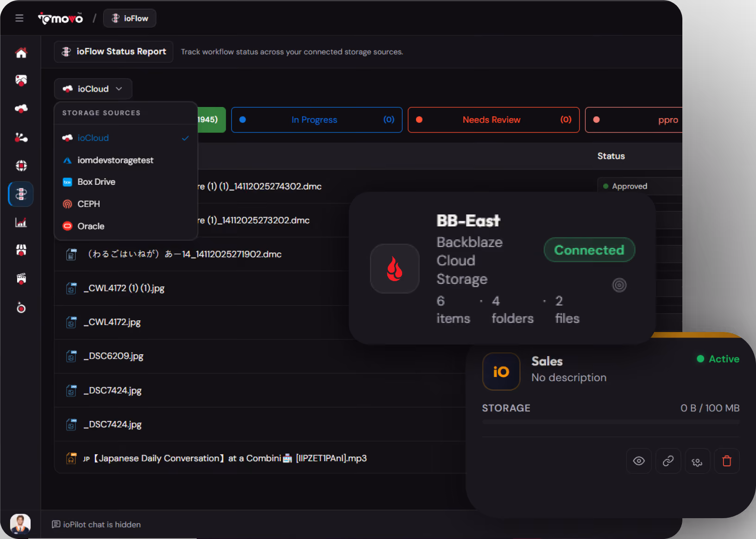Select Oracle storage source
The width and height of the screenshot is (756, 539).
click(x=126, y=226)
